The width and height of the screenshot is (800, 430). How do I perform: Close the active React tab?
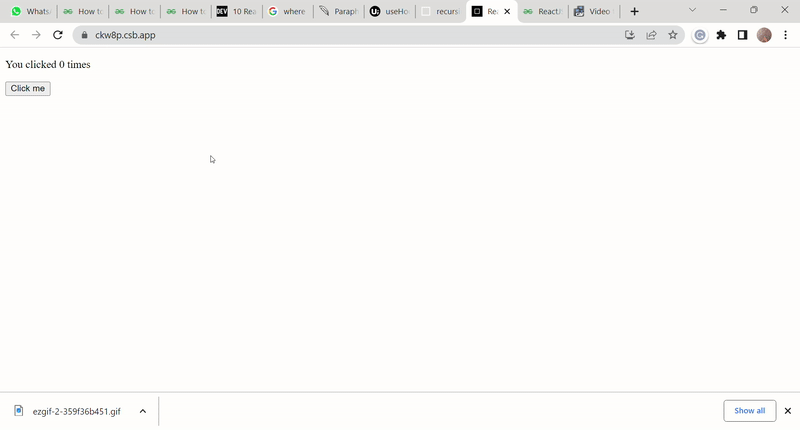(x=507, y=11)
